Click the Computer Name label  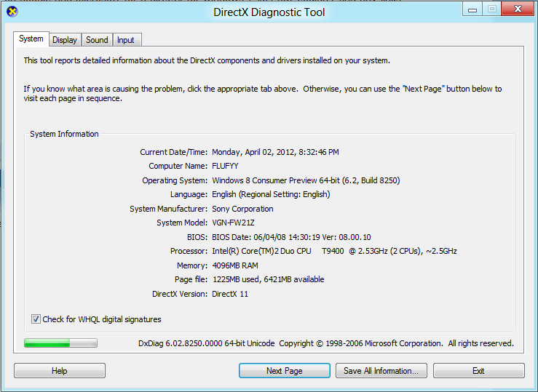coord(178,166)
